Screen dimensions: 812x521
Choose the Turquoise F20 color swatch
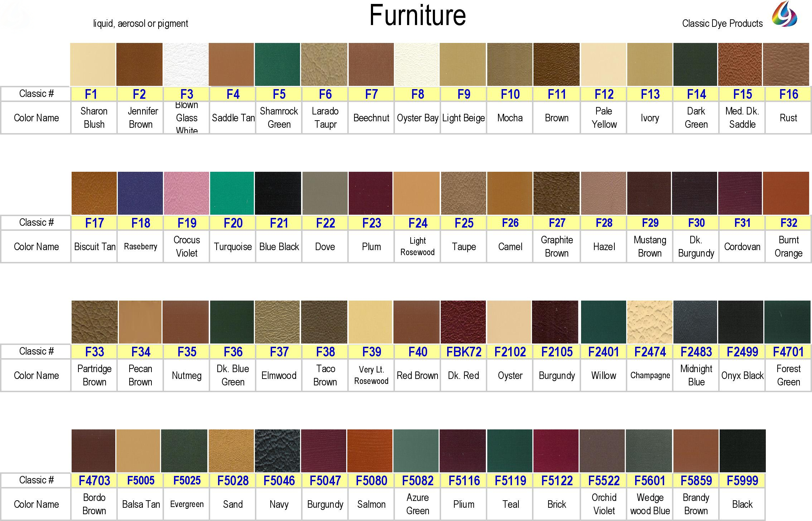click(232, 193)
